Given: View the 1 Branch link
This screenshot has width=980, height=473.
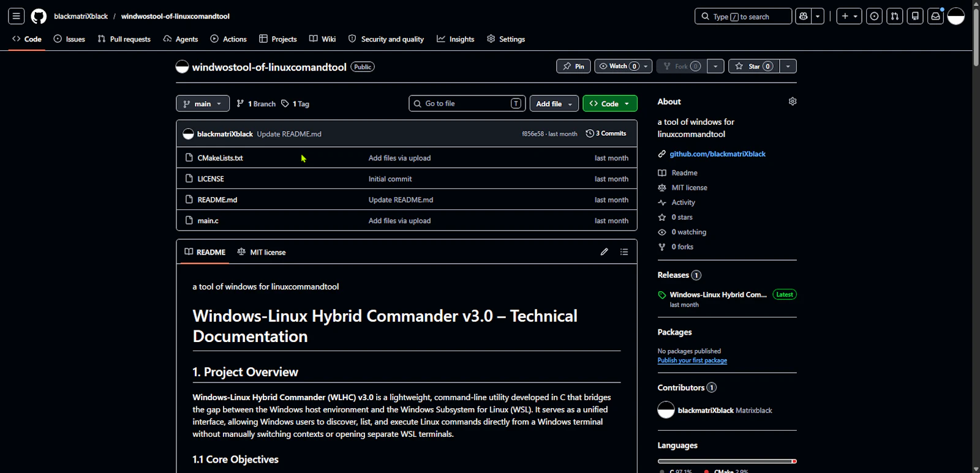Looking at the screenshot, I should click(x=256, y=104).
